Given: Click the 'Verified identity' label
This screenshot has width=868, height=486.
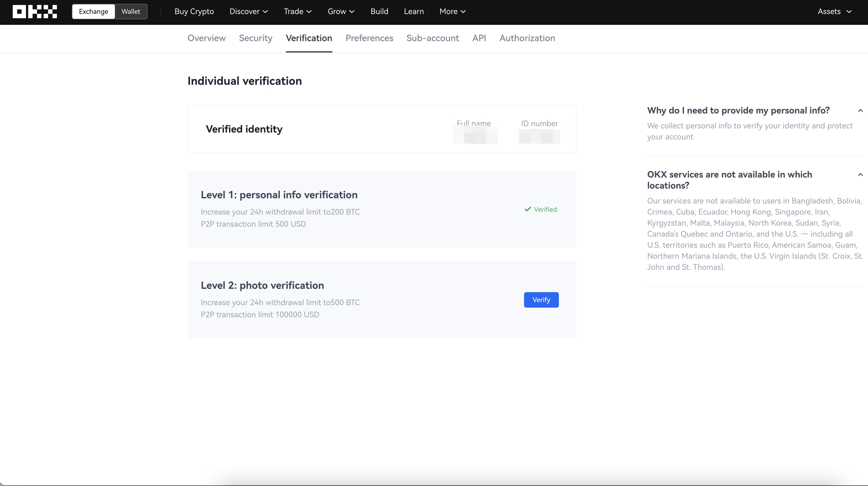Looking at the screenshot, I should pos(244,129).
